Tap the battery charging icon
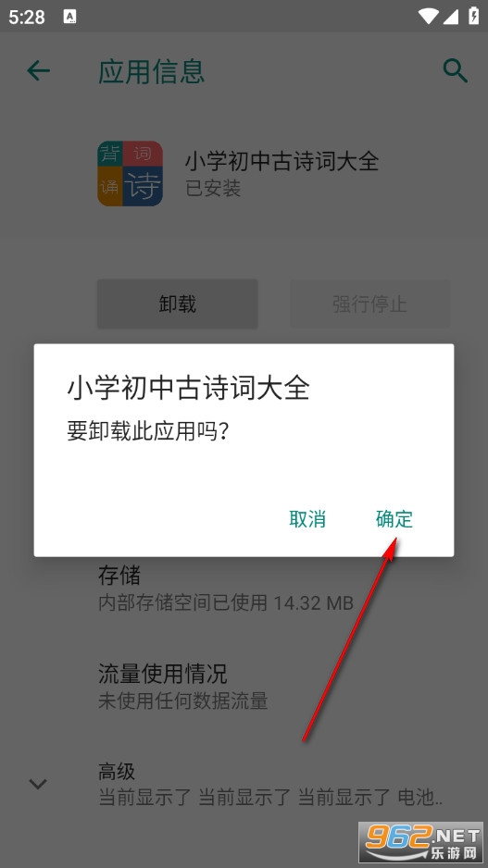The height and width of the screenshot is (868, 488). (473, 16)
